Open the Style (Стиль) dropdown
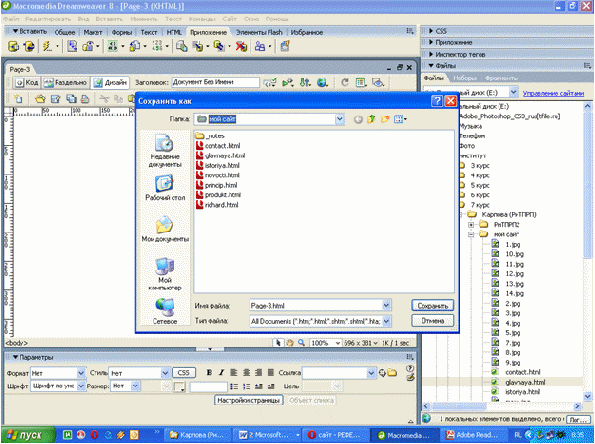The height and width of the screenshot is (444, 595). 165,373
